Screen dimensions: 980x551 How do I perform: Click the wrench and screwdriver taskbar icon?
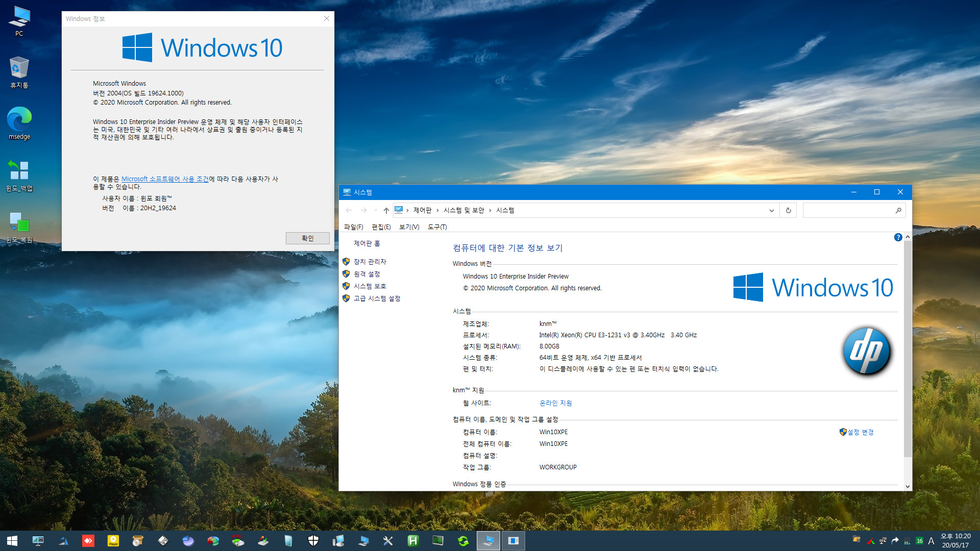(388, 541)
